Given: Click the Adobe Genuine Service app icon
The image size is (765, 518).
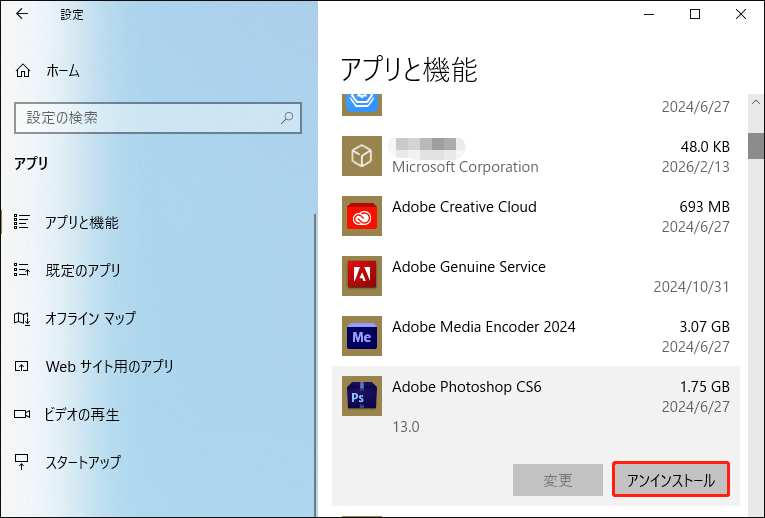Looking at the screenshot, I should 362,276.
